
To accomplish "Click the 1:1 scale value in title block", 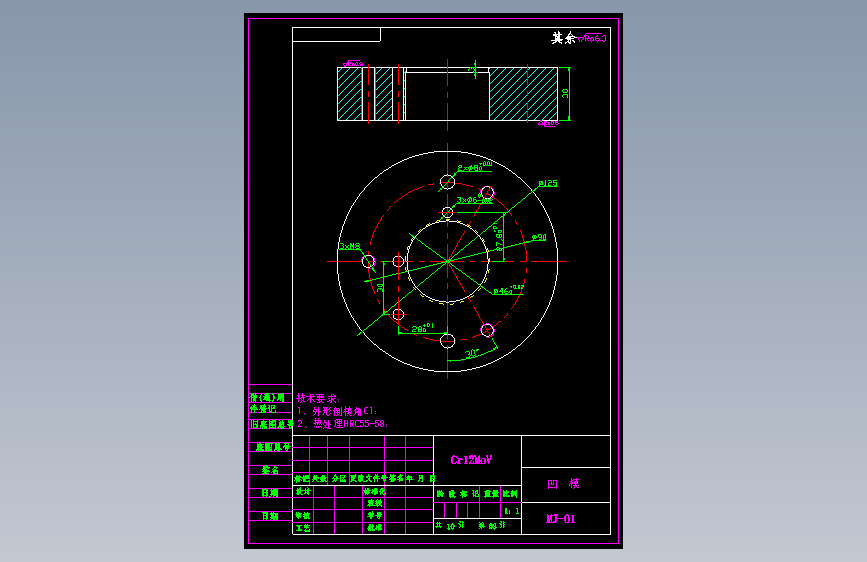I will pyautogui.click(x=511, y=511).
